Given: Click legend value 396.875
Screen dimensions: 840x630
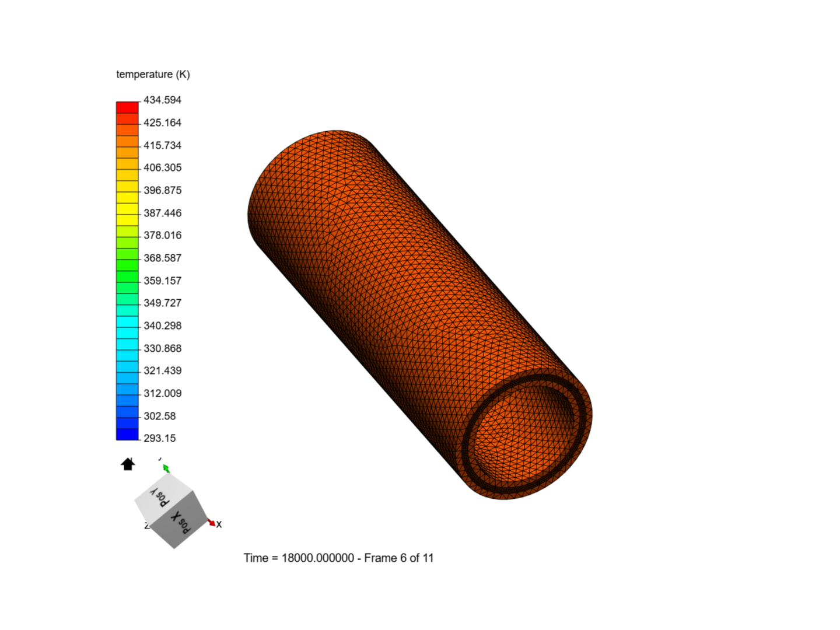Looking at the screenshot, I should point(163,190).
